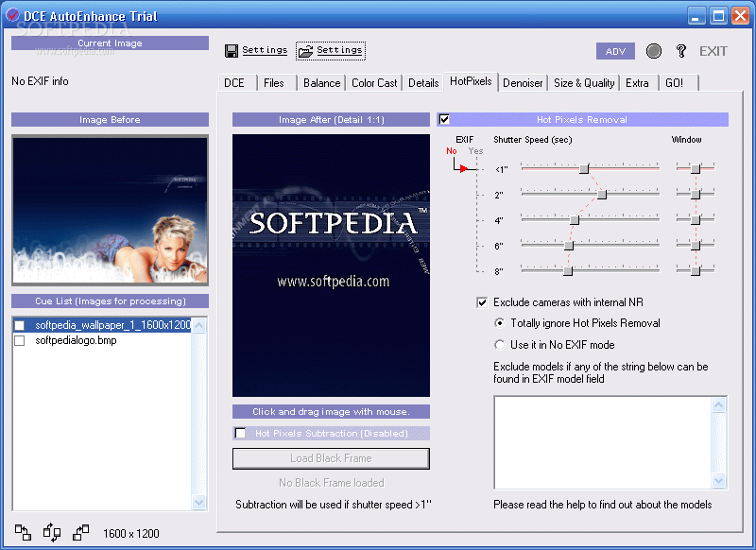Click the Image Before thumbnail preview

[x=111, y=210]
